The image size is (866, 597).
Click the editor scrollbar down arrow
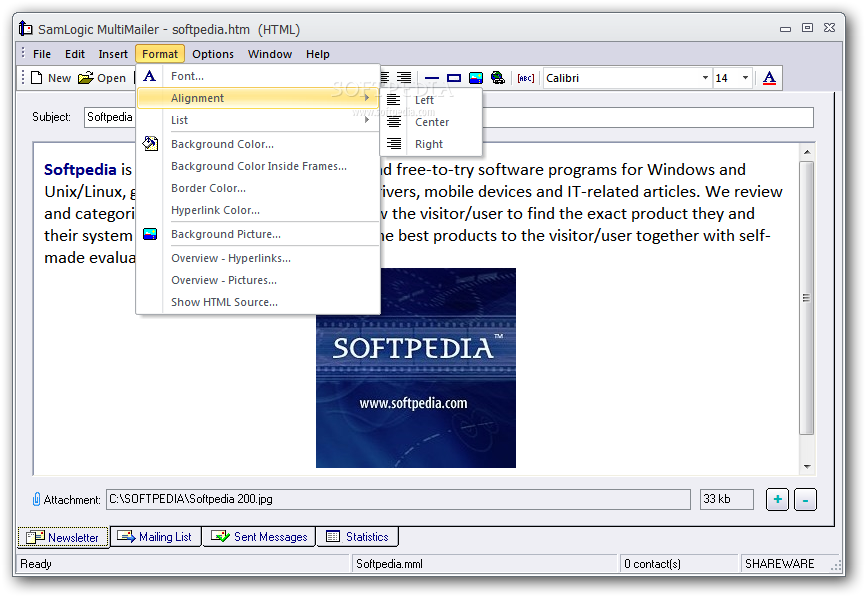click(807, 467)
